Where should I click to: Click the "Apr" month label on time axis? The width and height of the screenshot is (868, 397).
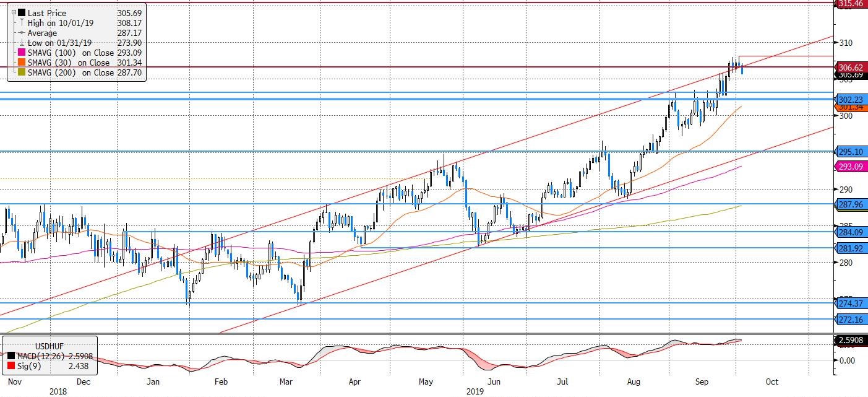(355, 382)
